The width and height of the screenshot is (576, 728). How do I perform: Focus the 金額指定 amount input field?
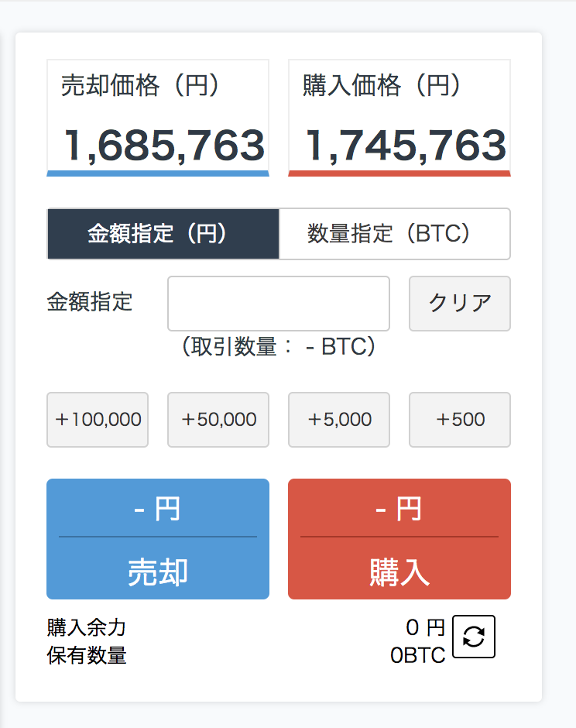[x=279, y=304]
